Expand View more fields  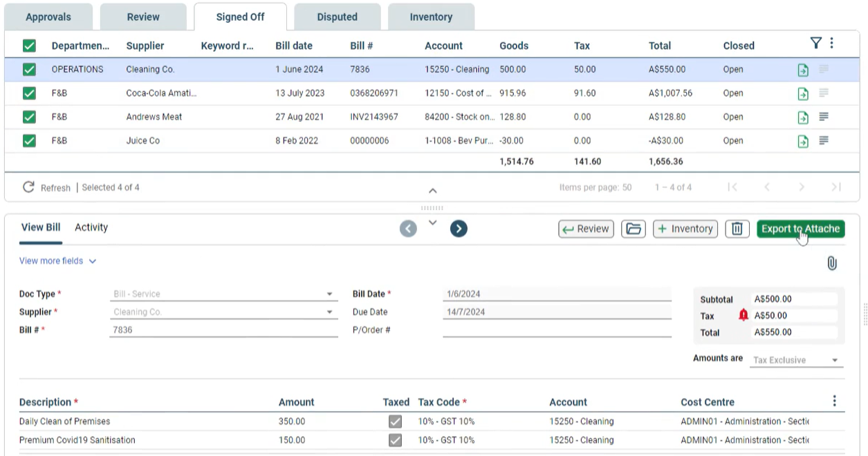(58, 261)
